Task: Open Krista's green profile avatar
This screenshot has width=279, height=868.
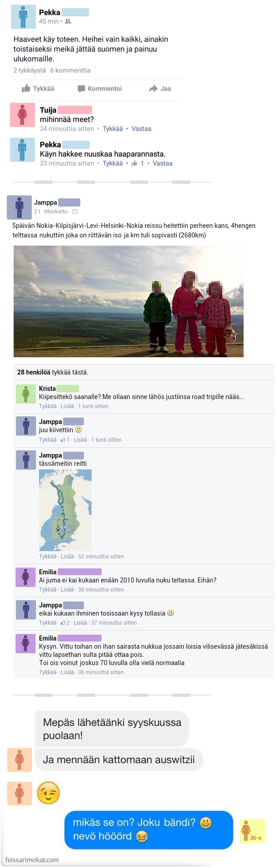Action: click(x=26, y=394)
